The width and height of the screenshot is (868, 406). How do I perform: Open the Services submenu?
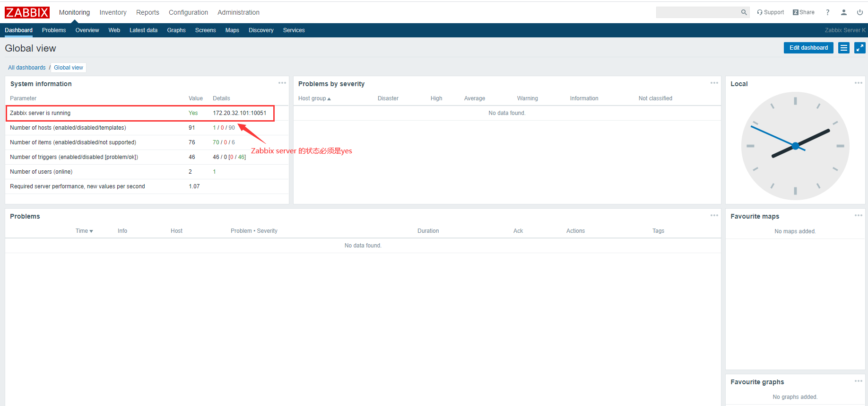pyautogui.click(x=294, y=30)
